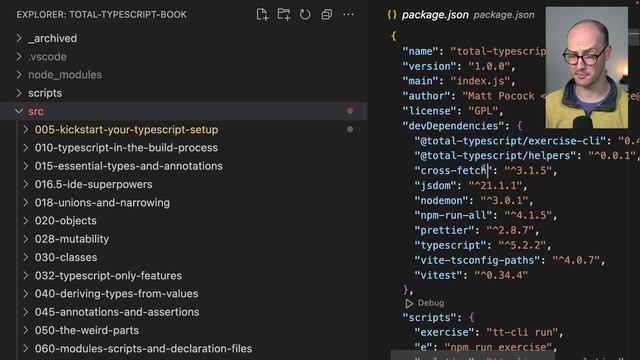Place cursor on "cross-fetch" dependency
Image resolution: width=640 pixels, height=360 pixels.
[453, 171]
